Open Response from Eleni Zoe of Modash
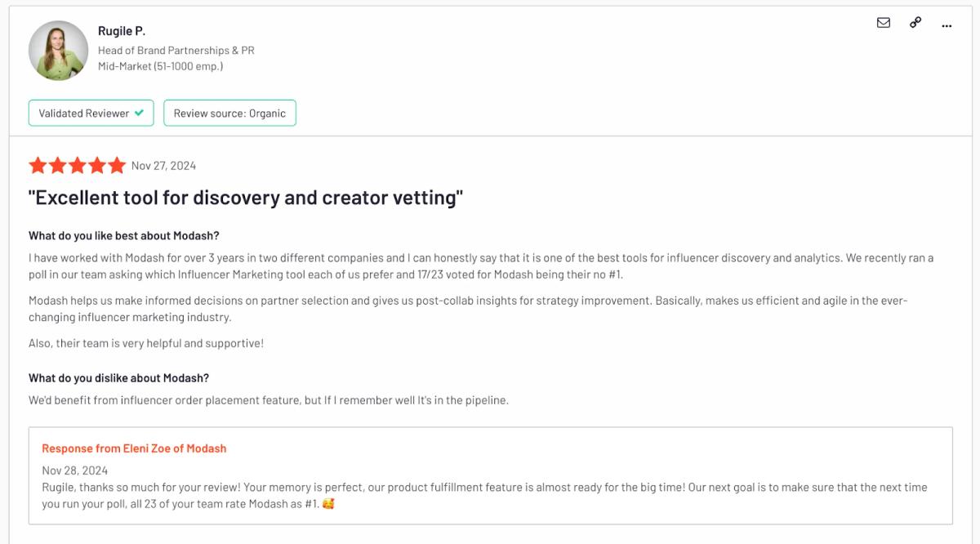This screenshot has height=544, width=980. tap(136, 448)
